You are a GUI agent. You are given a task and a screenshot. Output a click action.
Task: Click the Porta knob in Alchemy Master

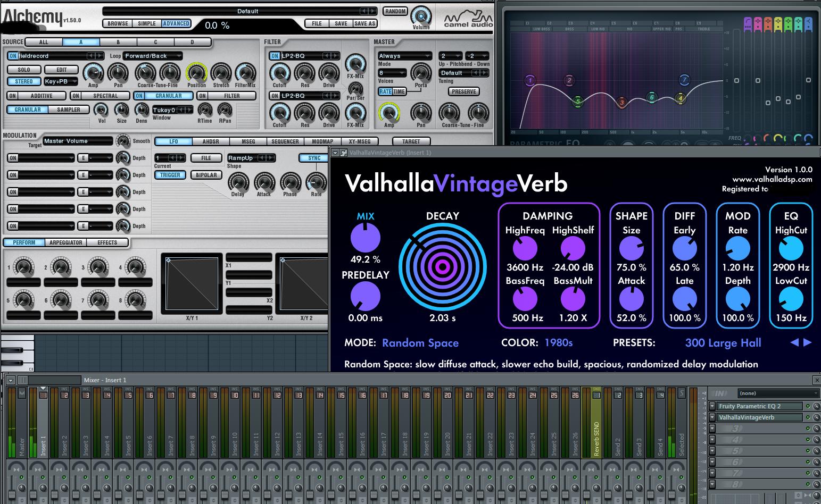(x=421, y=73)
